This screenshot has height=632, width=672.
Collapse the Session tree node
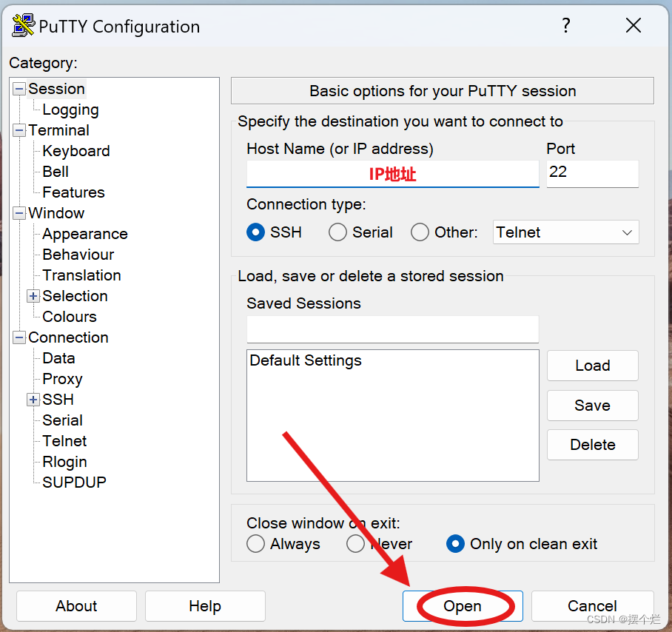point(19,89)
